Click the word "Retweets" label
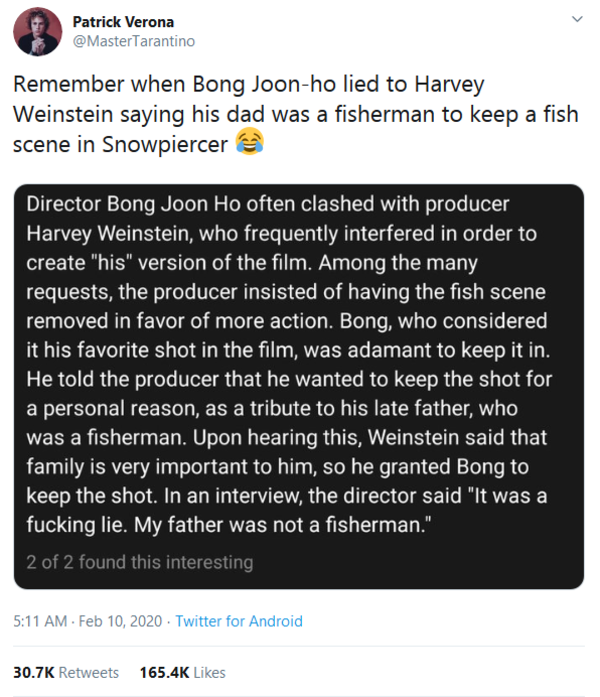The image size is (600, 697). click(89, 672)
